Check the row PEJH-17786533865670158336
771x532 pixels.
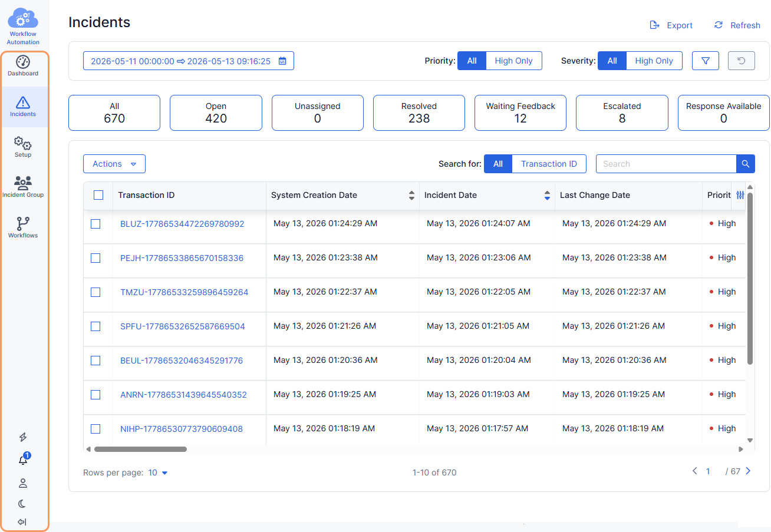[95, 258]
